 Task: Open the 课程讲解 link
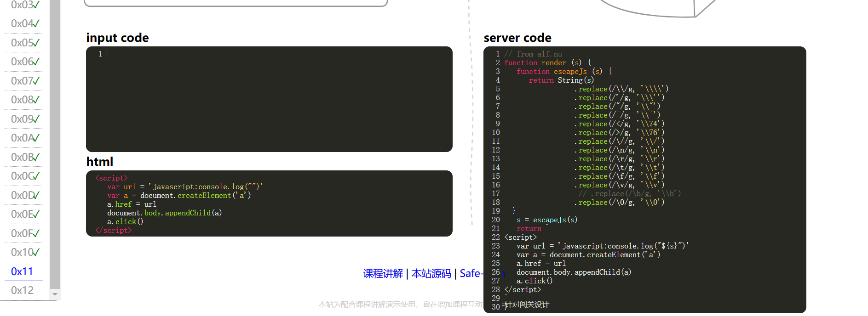383,274
